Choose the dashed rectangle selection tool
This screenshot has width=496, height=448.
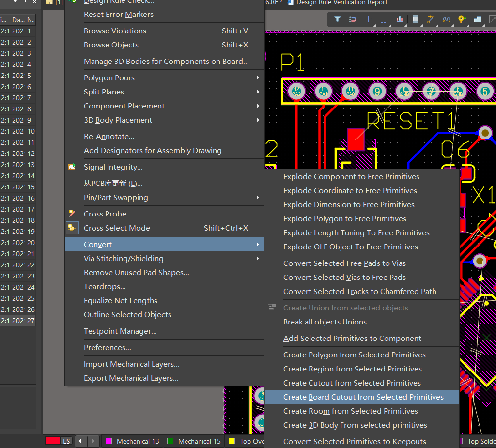384,20
